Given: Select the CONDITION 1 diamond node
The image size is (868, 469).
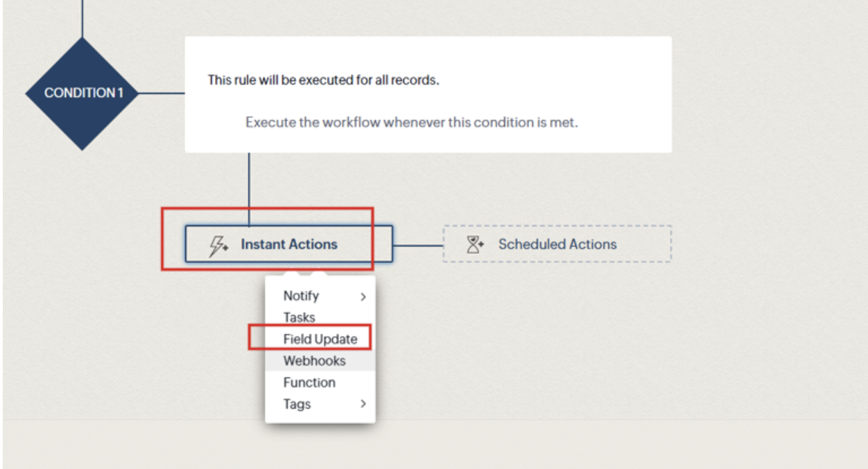Looking at the screenshot, I should pyautogui.click(x=83, y=93).
